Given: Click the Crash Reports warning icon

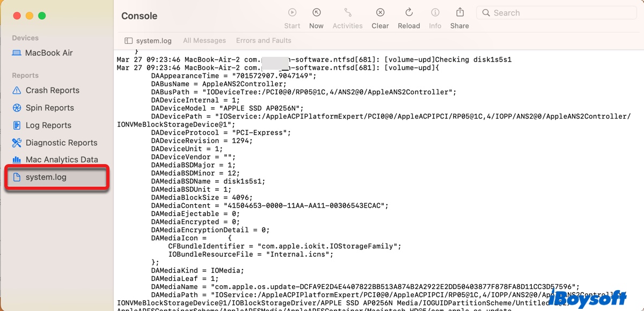Looking at the screenshot, I should pos(17,91).
